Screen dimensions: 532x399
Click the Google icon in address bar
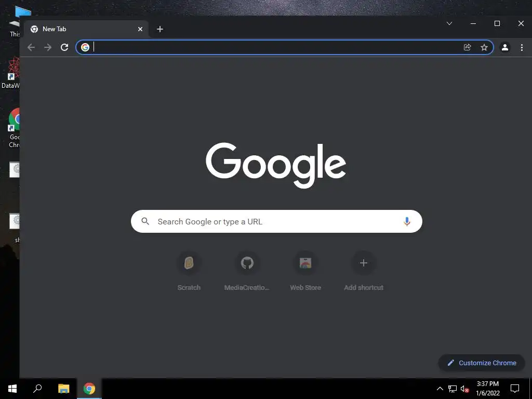click(85, 47)
